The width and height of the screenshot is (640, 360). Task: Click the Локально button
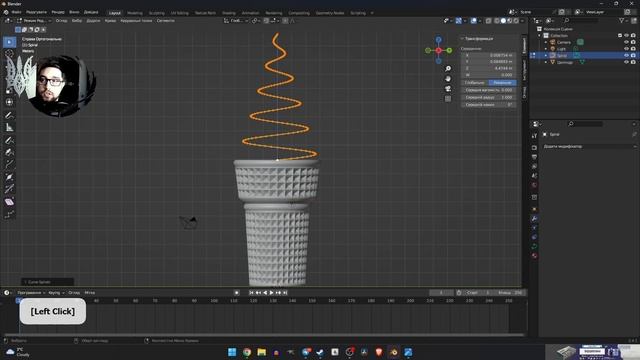coord(502,82)
